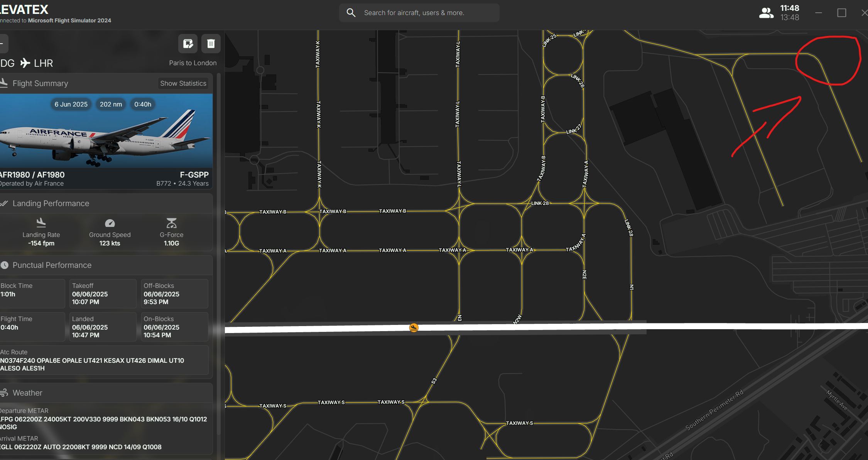
Task: Click the F-GSPP registration text
Action: click(x=194, y=175)
